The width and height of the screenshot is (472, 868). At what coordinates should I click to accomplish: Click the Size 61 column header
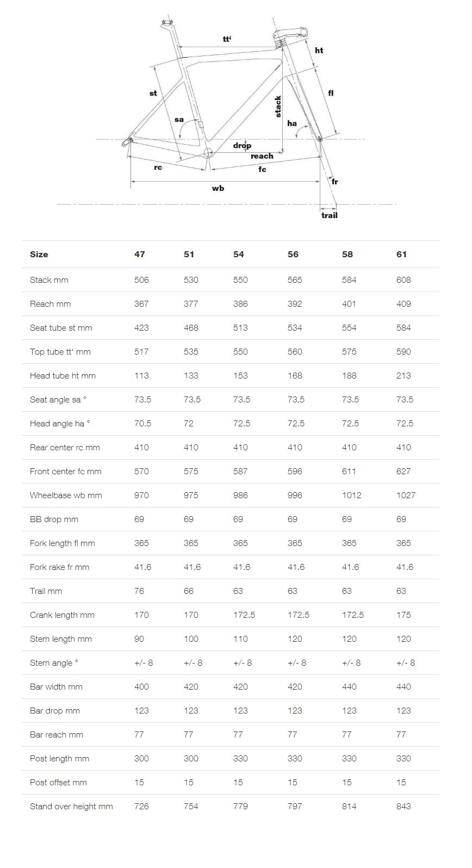pyautogui.click(x=401, y=254)
